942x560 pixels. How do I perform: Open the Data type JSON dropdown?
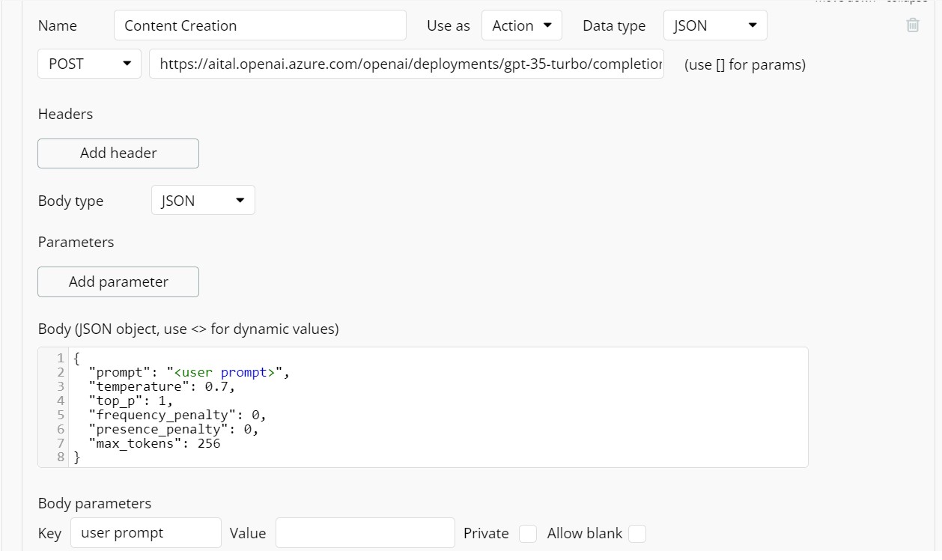click(x=714, y=25)
